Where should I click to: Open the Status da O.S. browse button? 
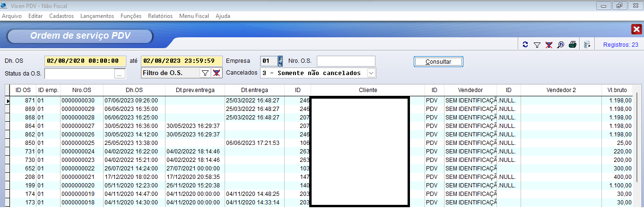pyautogui.click(x=120, y=74)
